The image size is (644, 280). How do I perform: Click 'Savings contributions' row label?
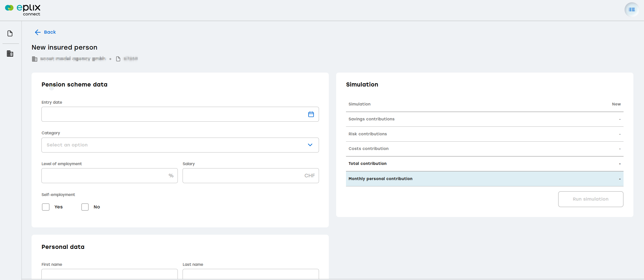[371, 119]
